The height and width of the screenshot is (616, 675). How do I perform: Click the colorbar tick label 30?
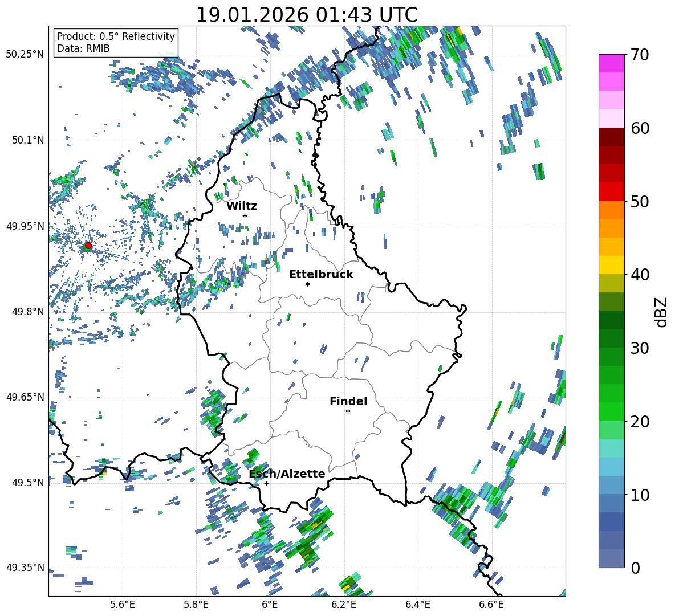point(639,348)
